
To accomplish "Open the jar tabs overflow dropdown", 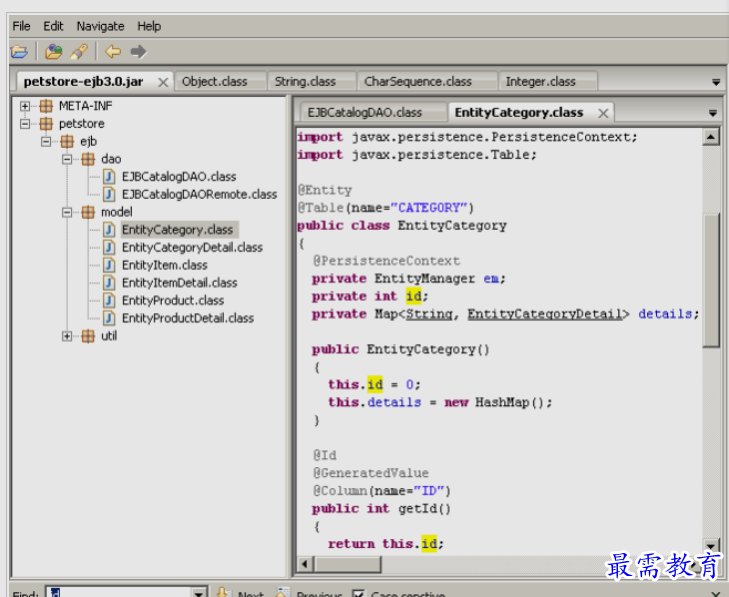I will coord(716,82).
